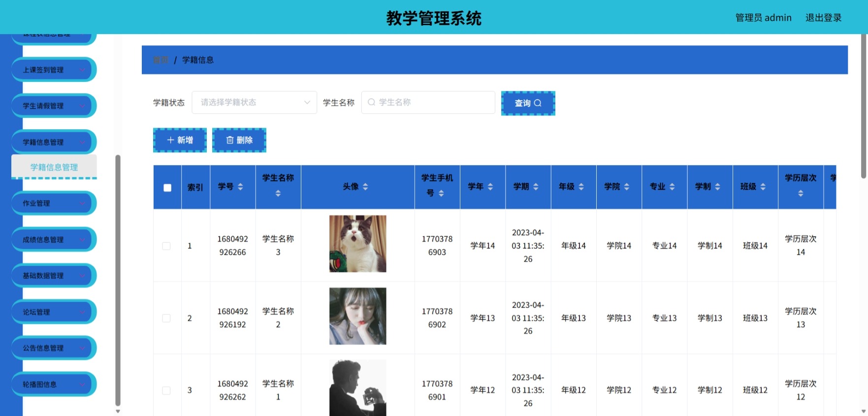Sort by 学制 column arrows
Screen dimensions: 868x416
(x=717, y=187)
